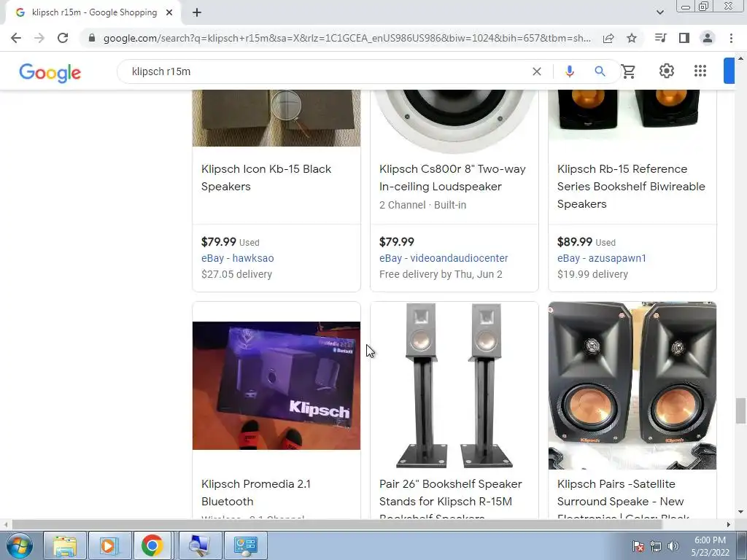Open the satellite surround speakers image

(632, 385)
